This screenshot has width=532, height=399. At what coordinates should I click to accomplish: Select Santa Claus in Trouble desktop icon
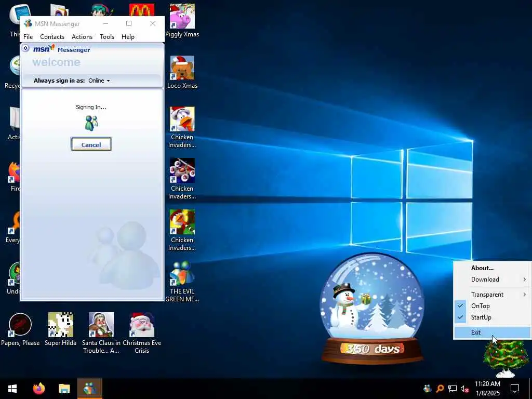(101, 333)
